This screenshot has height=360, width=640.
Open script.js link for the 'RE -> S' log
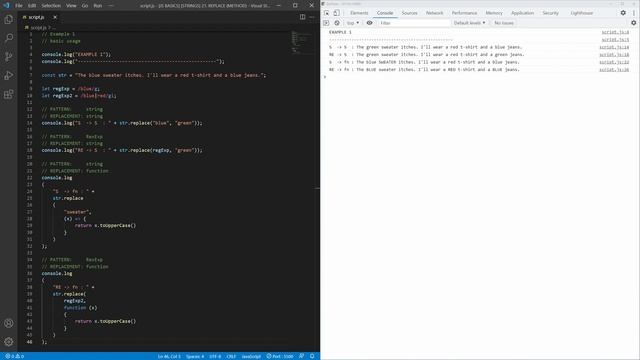pos(614,55)
